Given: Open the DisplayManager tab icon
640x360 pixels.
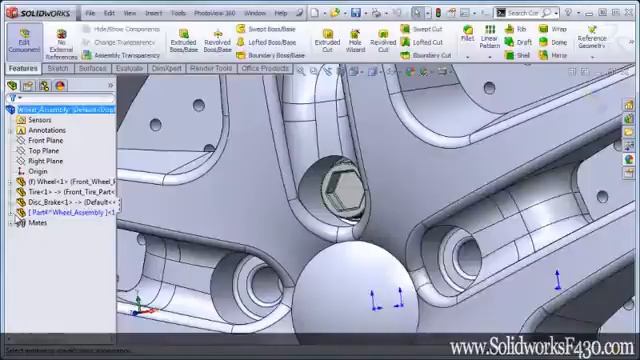Looking at the screenshot, I should (60, 86).
